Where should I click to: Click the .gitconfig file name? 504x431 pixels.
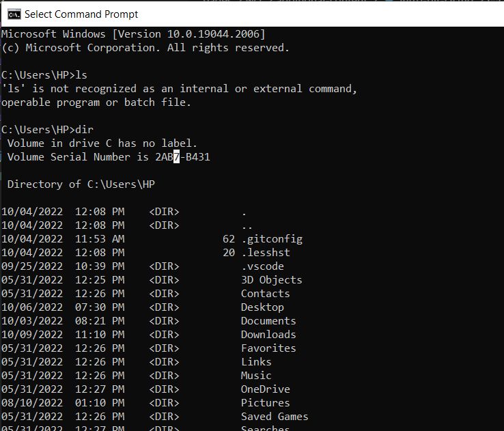(x=272, y=239)
